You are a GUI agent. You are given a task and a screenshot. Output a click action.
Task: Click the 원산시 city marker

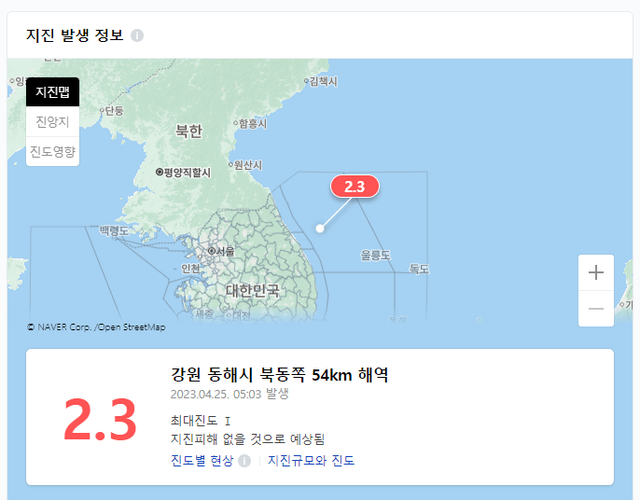[230, 164]
